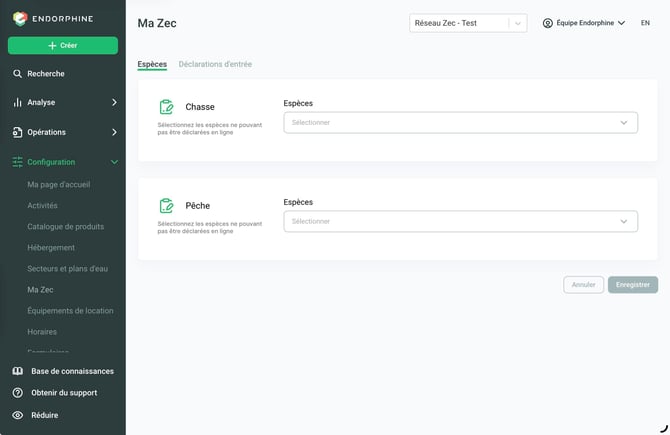
Task: Open Catalogue de produits
Action: pos(65,226)
